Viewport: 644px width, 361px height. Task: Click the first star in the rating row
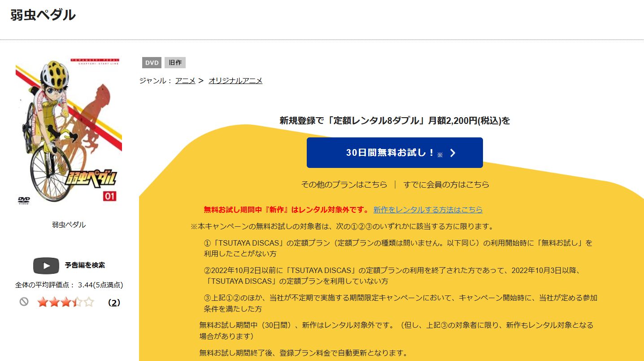point(44,301)
